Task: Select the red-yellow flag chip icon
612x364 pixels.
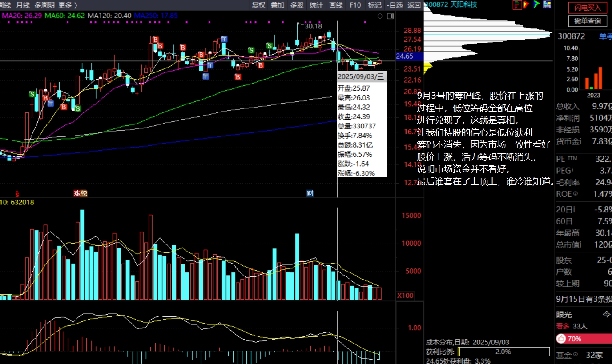Action: [527, 4]
